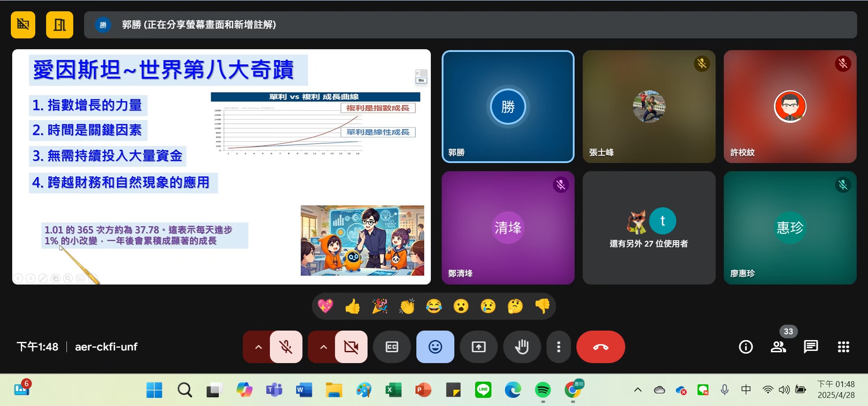This screenshot has height=406, width=868.
Task: Toggle closed captions button
Action: [392, 347]
